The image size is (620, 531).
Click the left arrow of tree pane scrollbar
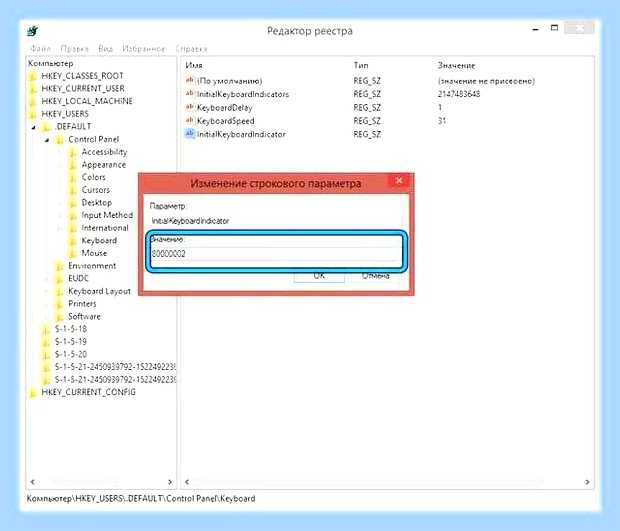(x=33, y=482)
